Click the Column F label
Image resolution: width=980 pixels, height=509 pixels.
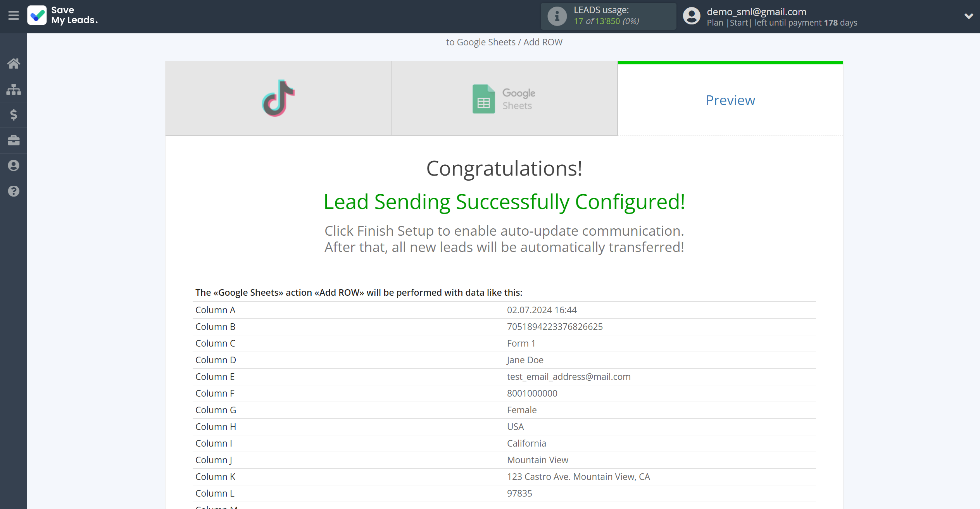pyautogui.click(x=215, y=393)
